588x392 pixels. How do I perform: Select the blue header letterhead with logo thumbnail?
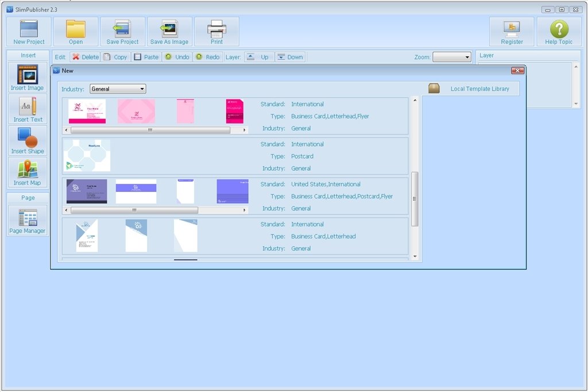point(136,236)
